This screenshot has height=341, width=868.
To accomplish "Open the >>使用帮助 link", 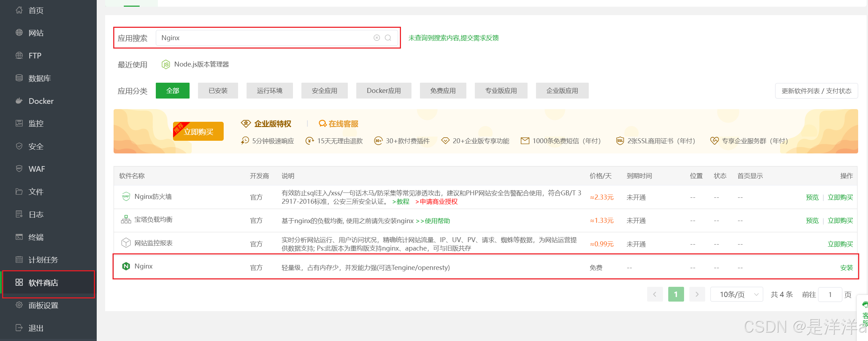I will tap(433, 221).
